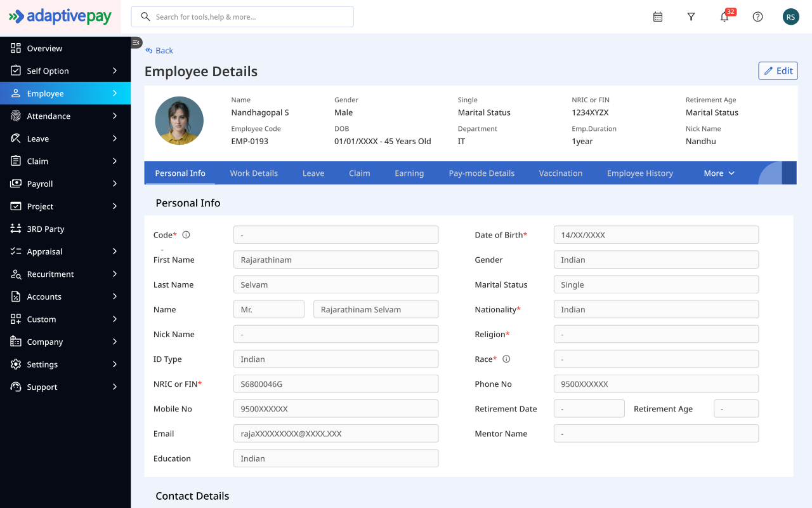The image size is (812, 508).
Task: Select the Personal Info tab
Action: (180, 173)
